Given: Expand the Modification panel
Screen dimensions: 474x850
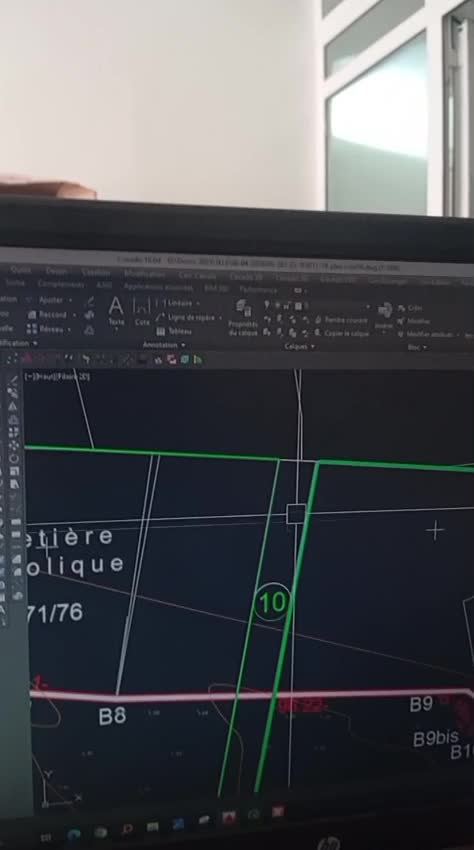Looking at the screenshot, I should pyautogui.click(x=19, y=343).
